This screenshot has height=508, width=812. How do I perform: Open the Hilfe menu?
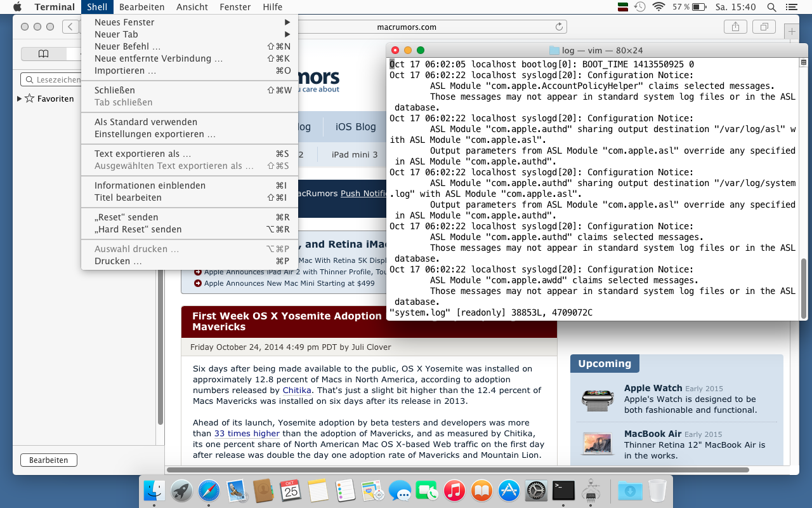click(x=273, y=7)
